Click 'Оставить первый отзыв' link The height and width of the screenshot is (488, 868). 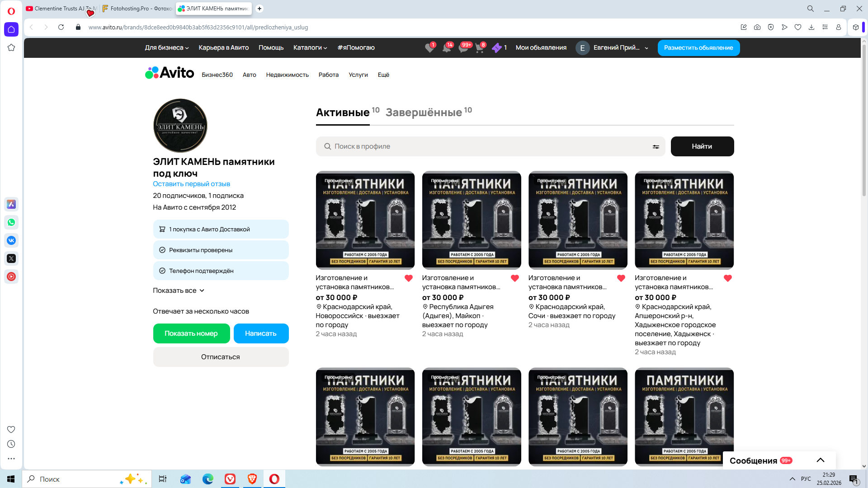191,184
